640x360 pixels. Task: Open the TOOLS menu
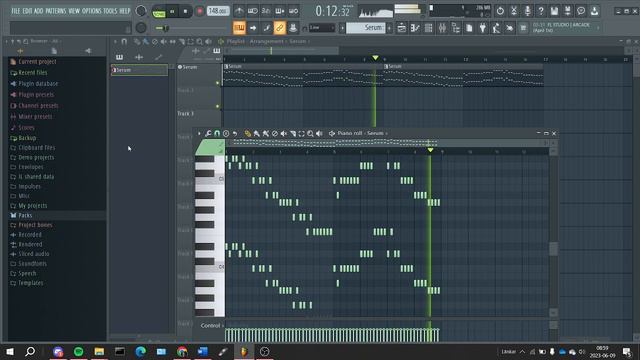(x=110, y=11)
